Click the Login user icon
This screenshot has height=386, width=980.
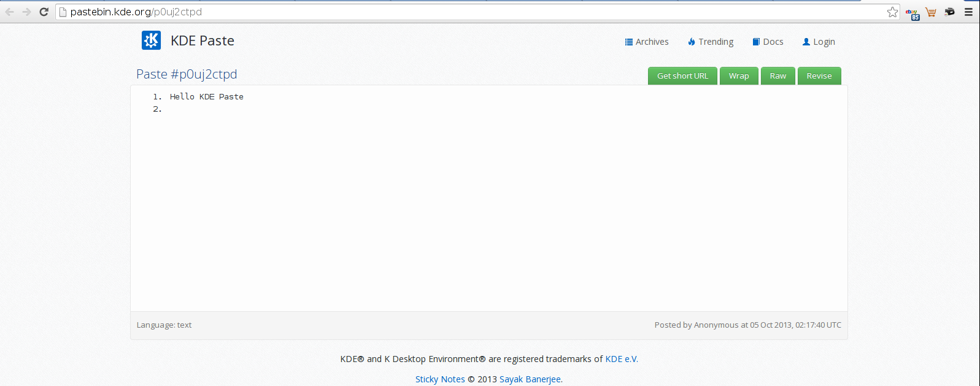point(806,42)
